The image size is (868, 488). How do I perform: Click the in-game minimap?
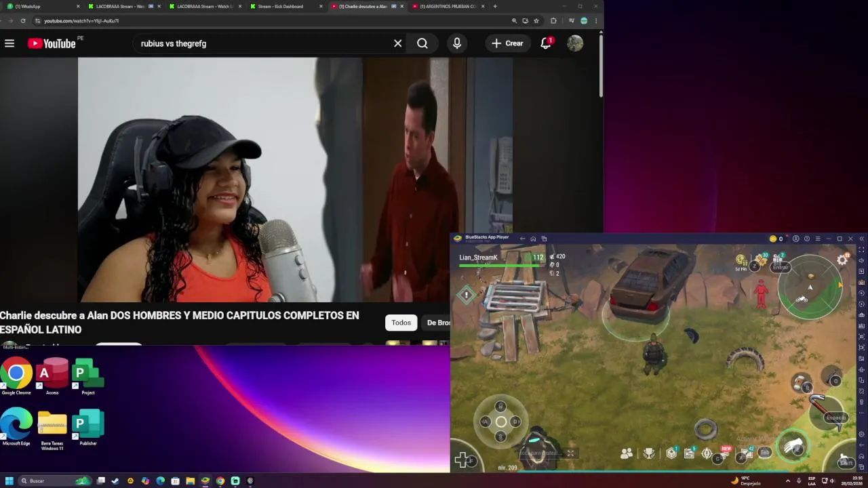tap(810, 287)
